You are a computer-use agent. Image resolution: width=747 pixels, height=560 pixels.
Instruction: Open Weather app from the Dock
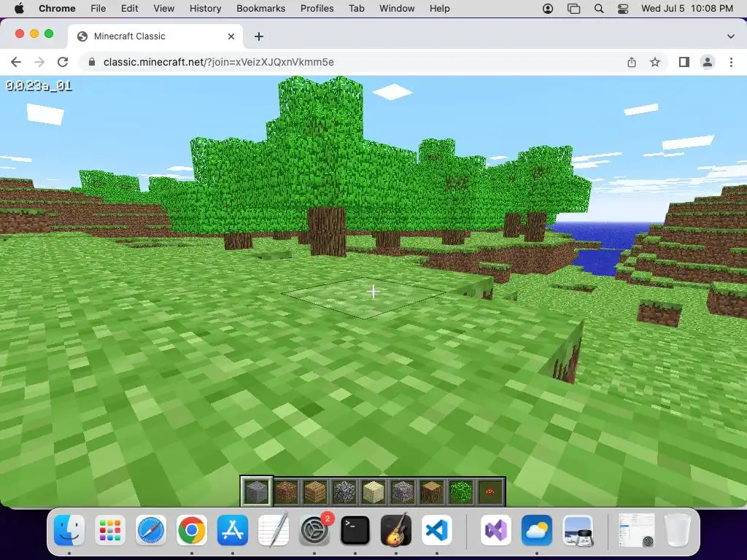(536, 530)
